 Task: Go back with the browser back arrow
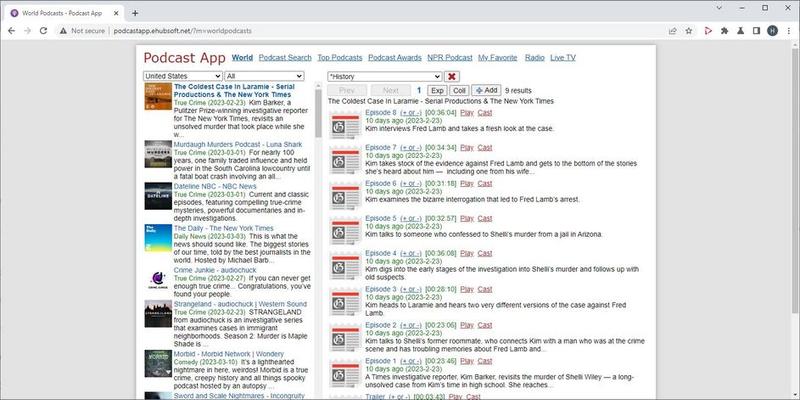click(11, 31)
